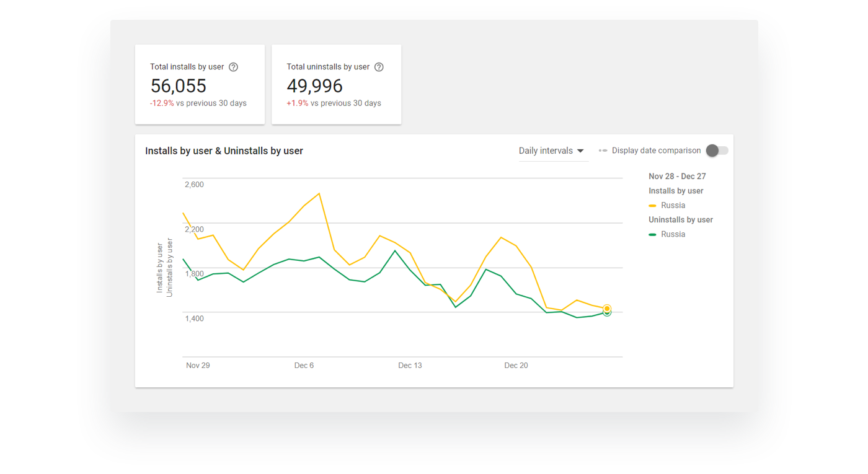Click help icon beside Total uninstalls by user
The height and width of the screenshot is (474, 868).
[379, 67]
